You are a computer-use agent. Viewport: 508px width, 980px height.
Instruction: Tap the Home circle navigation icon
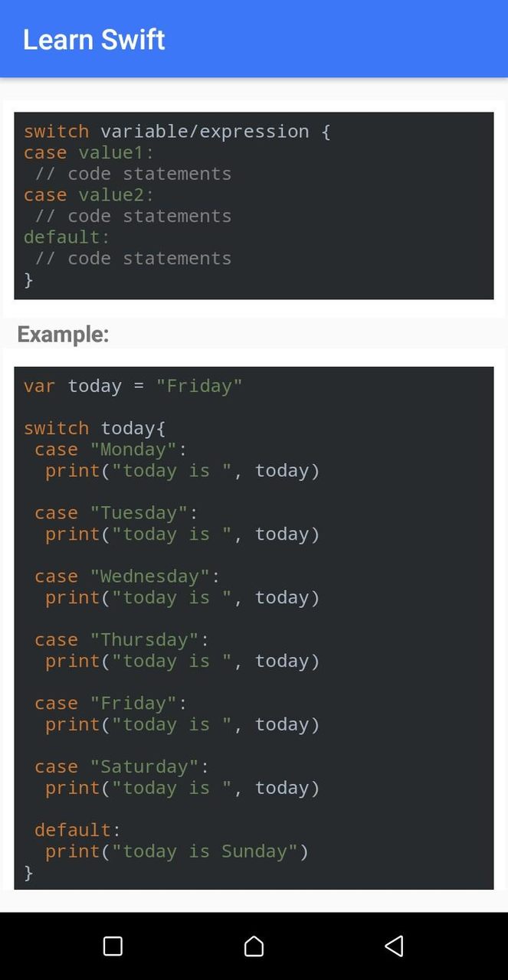[254, 946]
